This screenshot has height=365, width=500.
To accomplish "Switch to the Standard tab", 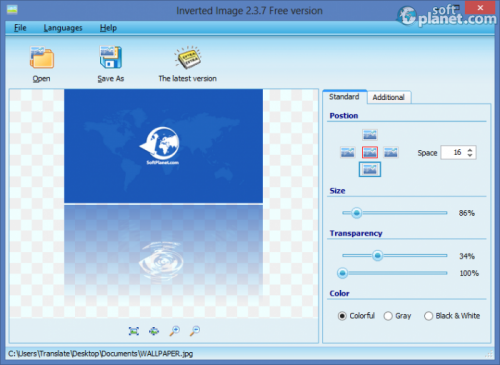I will click(344, 97).
